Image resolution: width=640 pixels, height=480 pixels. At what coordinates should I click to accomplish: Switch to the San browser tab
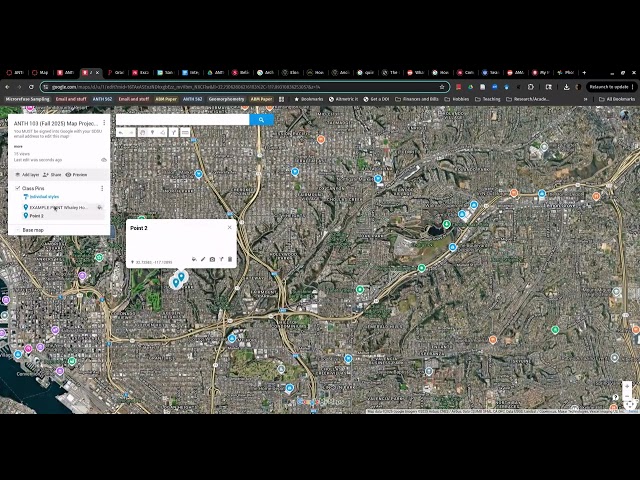165,73
